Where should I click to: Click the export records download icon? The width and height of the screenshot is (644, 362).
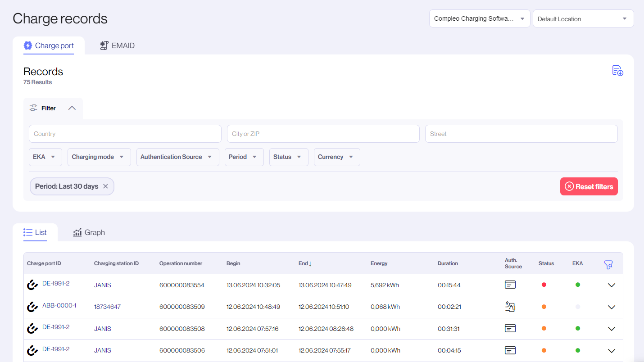click(617, 71)
